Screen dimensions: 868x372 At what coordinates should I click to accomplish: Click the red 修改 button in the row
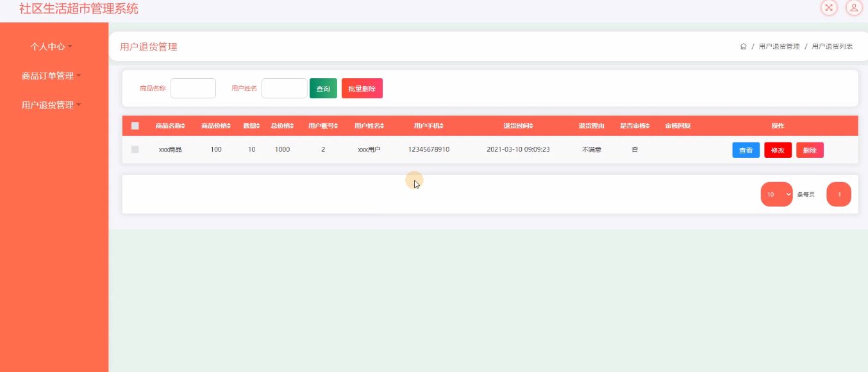coord(778,150)
